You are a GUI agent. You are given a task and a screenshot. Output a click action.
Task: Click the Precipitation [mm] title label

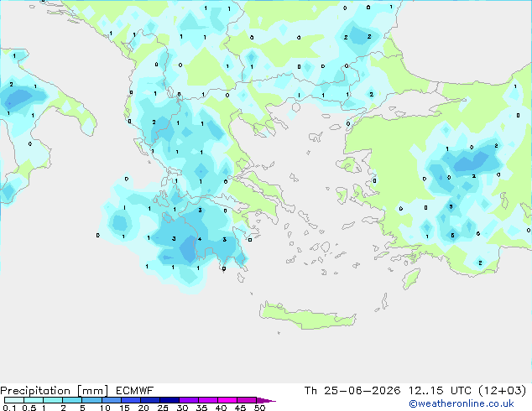coord(54,391)
